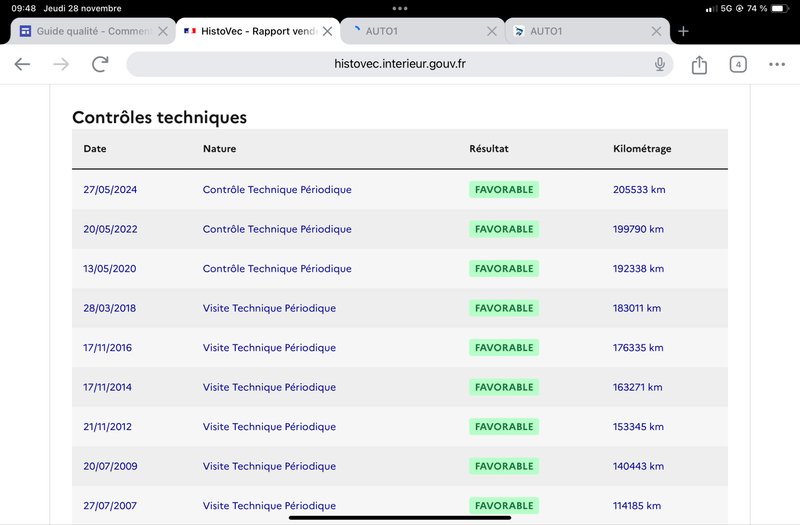Tap FAVORABLE badge for 28/03/2018
Viewport: 800px width, 525px height.
coord(504,308)
